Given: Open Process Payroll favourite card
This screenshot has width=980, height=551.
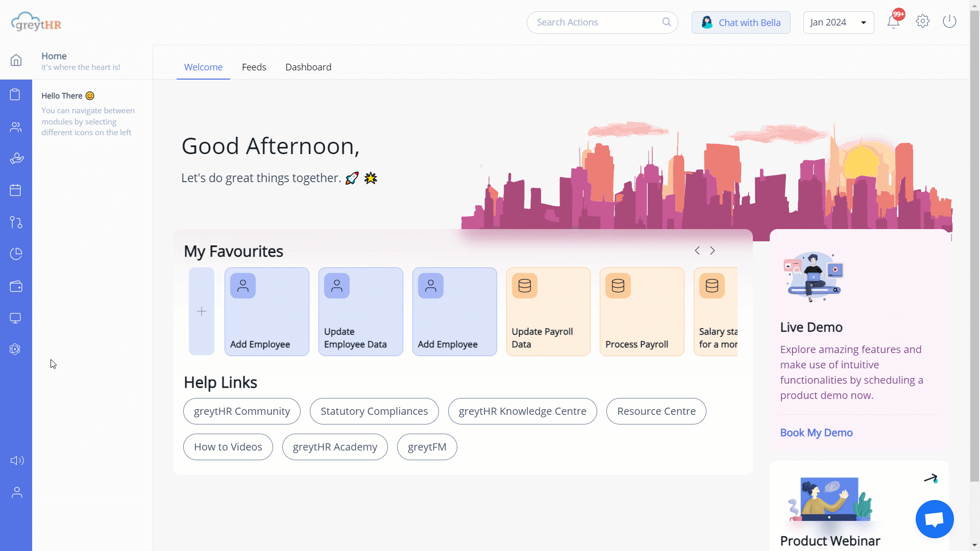Looking at the screenshot, I should coord(642,311).
